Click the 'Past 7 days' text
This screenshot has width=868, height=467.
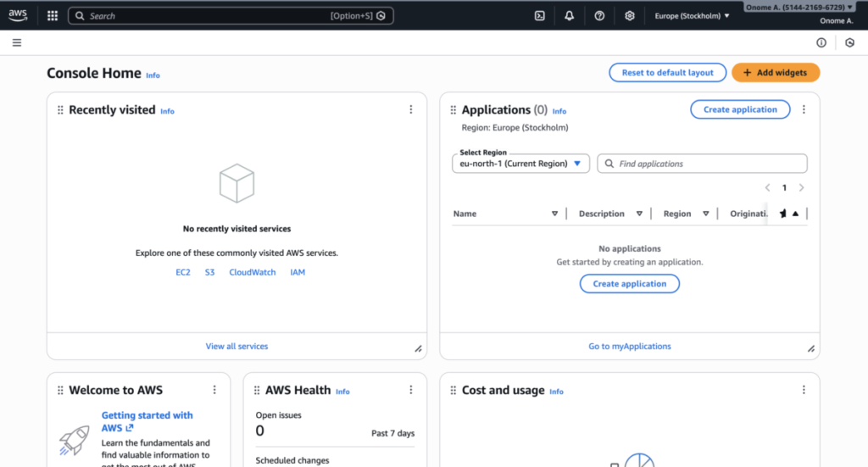pyautogui.click(x=393, y=433)
